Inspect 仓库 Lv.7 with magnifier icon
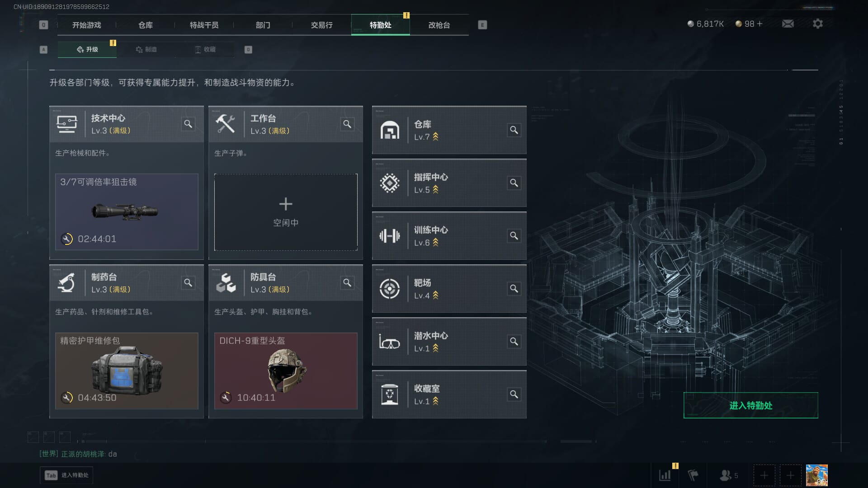868x488 pixels. click(x=514, y=130)
